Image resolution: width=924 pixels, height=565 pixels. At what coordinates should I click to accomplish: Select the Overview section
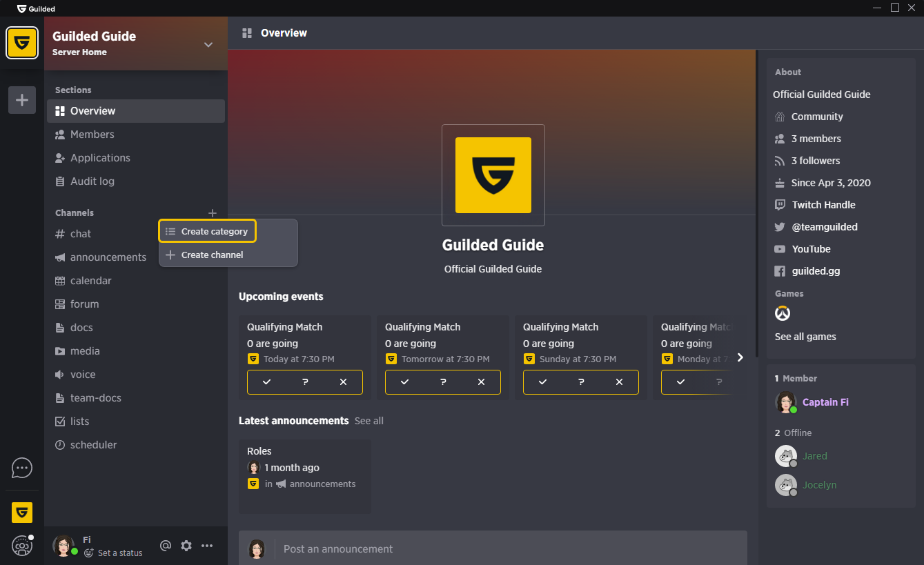tap(136, 111)
